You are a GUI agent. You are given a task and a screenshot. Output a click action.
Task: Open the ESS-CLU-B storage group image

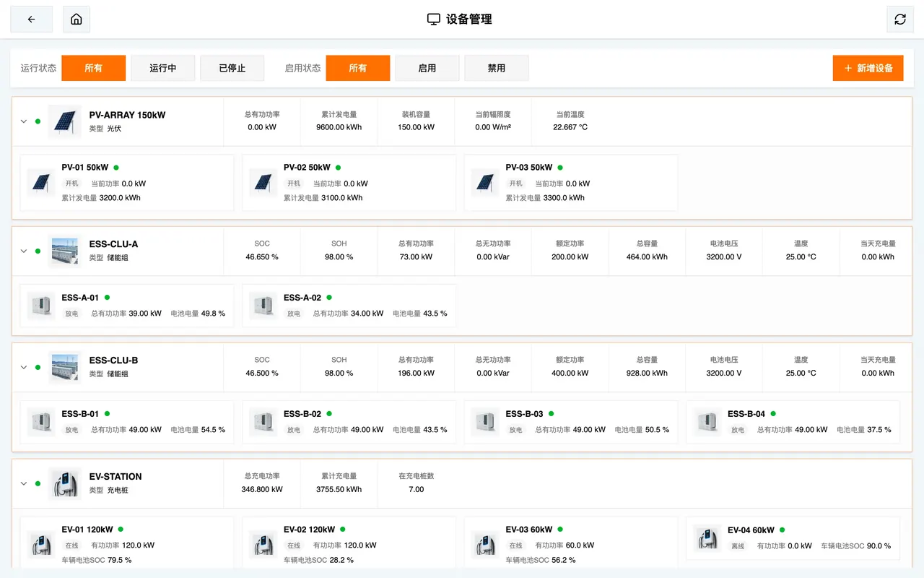pyautogui.click(x=65, y=367)
